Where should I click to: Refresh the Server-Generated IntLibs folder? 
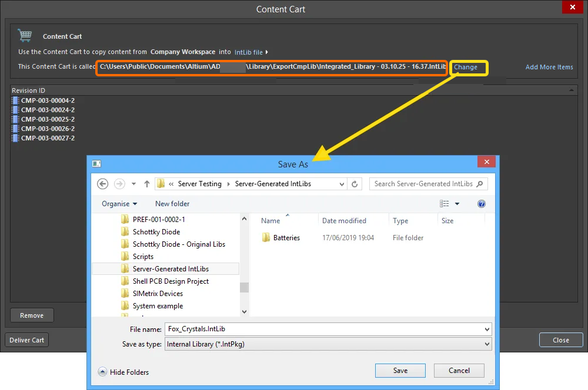click(355, 183)
